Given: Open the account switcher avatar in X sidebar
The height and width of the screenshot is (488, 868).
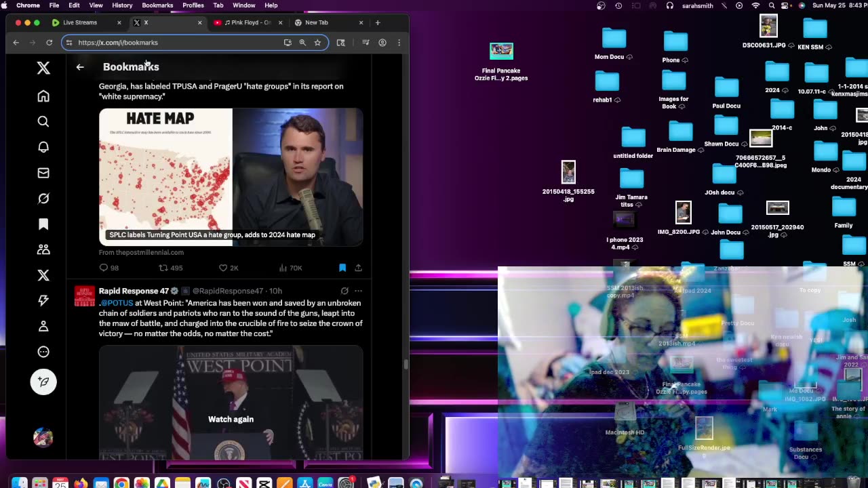Looking at the screenshot, I should 43,437.
